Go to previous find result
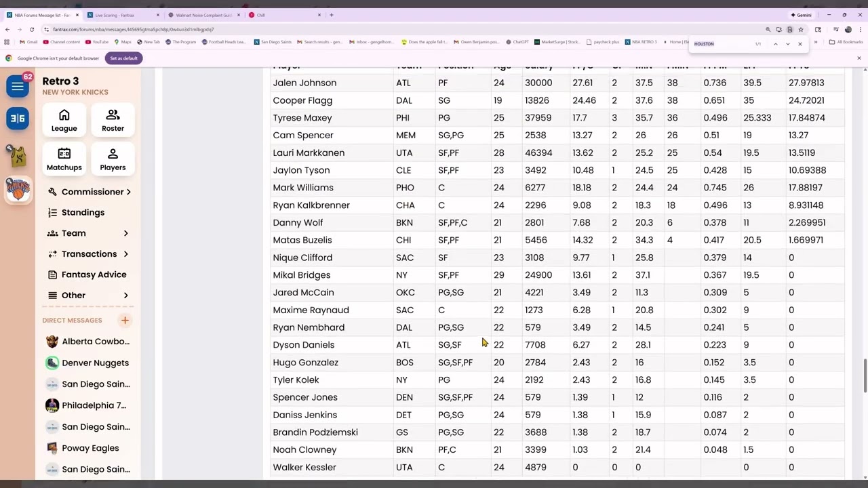868x488 pixels. coord(775,44)
